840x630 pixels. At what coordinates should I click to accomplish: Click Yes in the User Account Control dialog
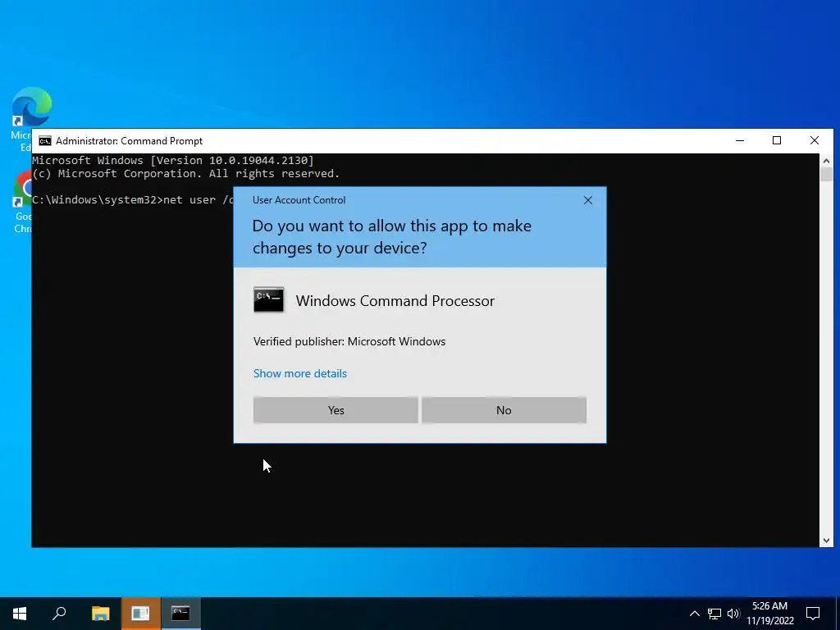point(336,410)
